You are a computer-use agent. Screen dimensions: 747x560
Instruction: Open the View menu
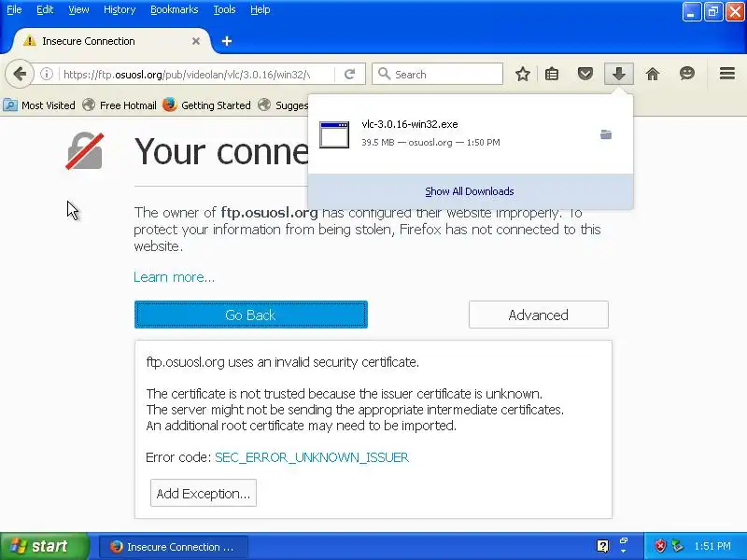(x=78, y=9)
